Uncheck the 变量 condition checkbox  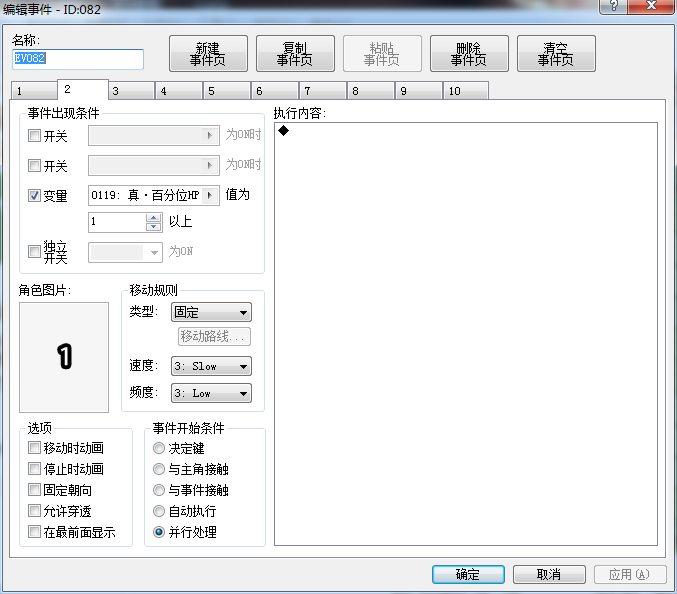click(34, 195)
